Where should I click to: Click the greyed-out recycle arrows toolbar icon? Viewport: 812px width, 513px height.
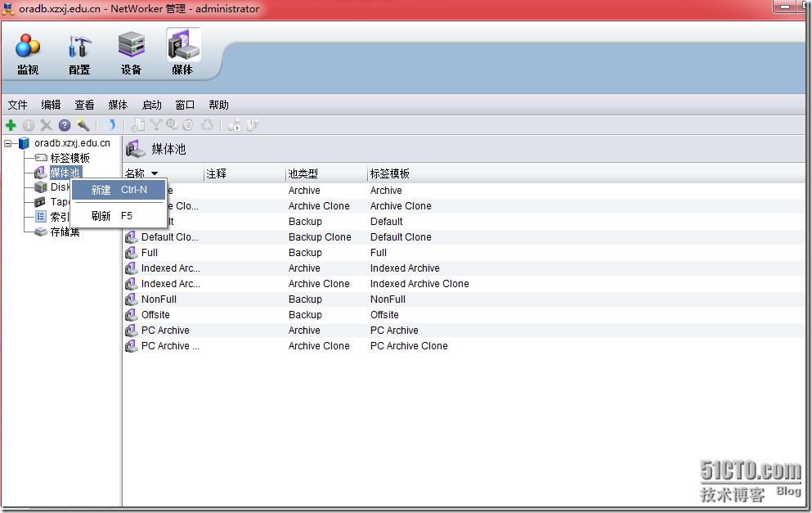point(207,125)
